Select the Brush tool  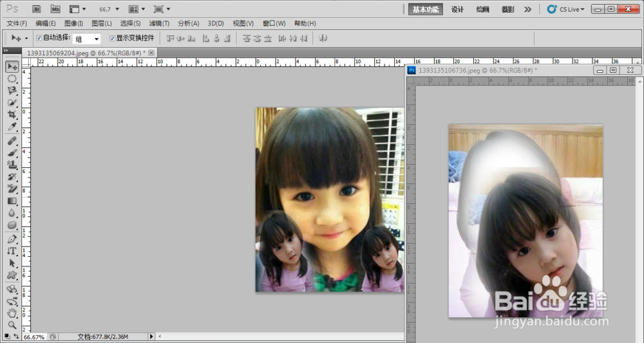pyautogui.click(x=12, y=153)
